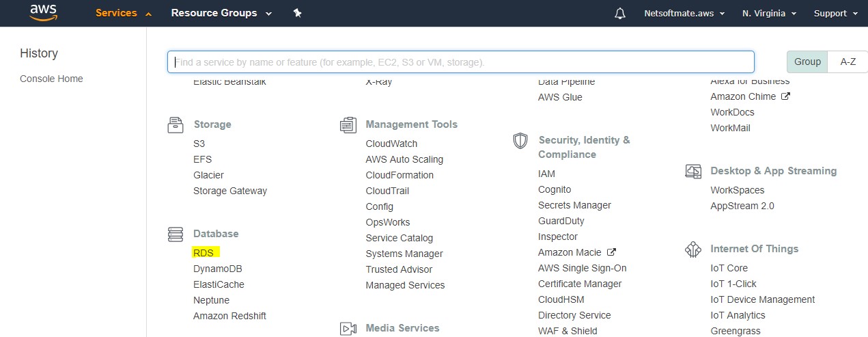Go to Console Home from History
The height and width of the screenshot is (337, 868).
coord(51,79)
